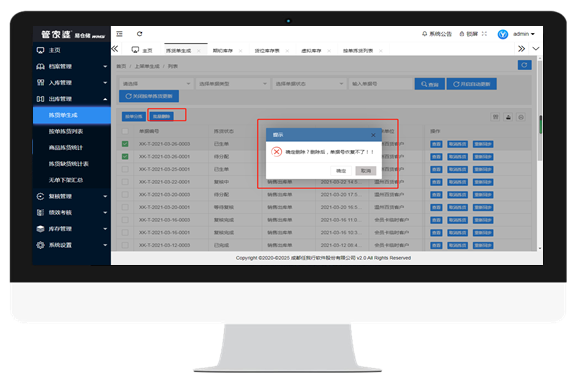Click the blue refresh icon above filters

[x=524, y=65]
